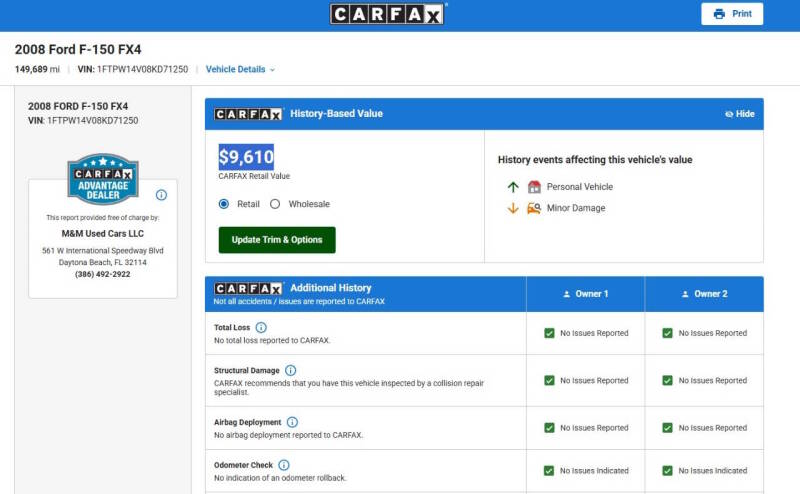Click info icon next to Advantage Dealer badge
Image resolution: width=800 pixels, height=494 pixels.
(161, 195)
